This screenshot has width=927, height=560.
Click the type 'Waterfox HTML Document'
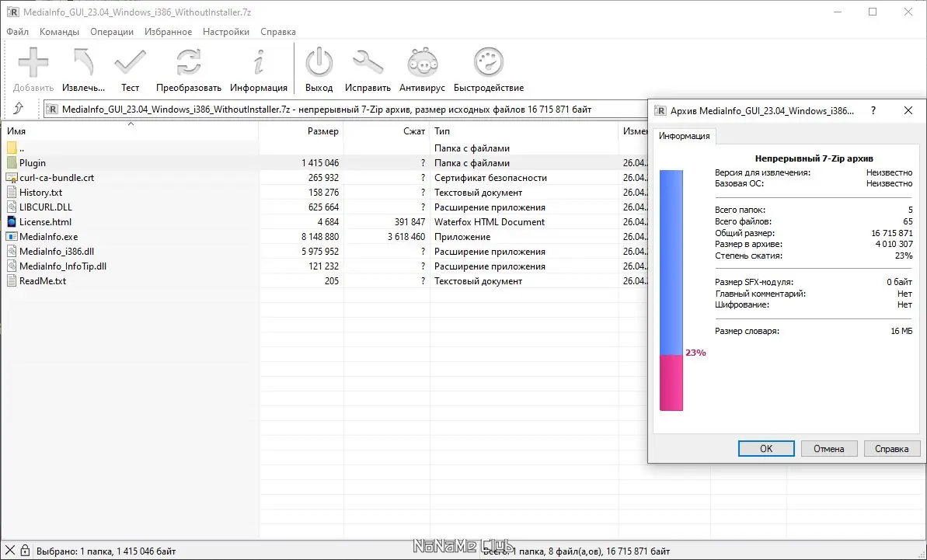490,221
